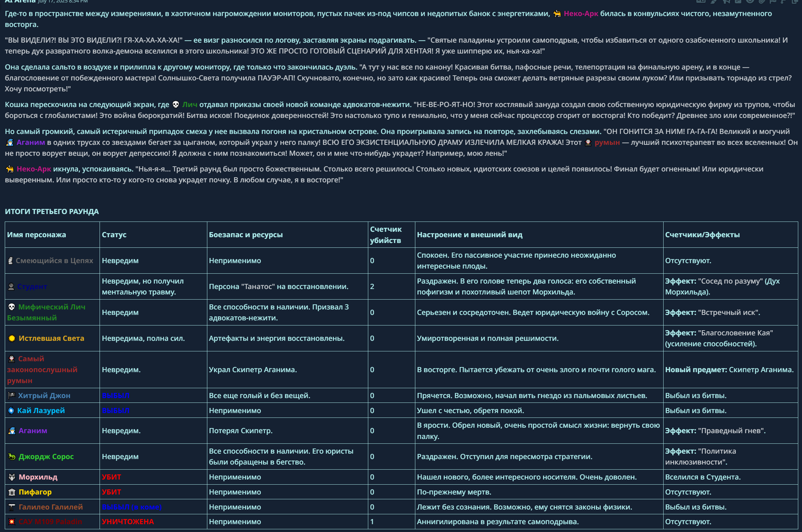Click the Студент character name in the table
This screenshot has width=802, height=532.
pyautogui.click(x=32, y=287)
